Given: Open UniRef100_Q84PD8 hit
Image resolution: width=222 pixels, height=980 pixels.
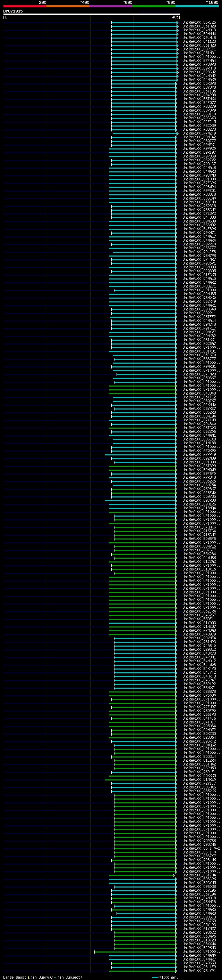Looking at the screenshot, I should [x=199, y=95].
